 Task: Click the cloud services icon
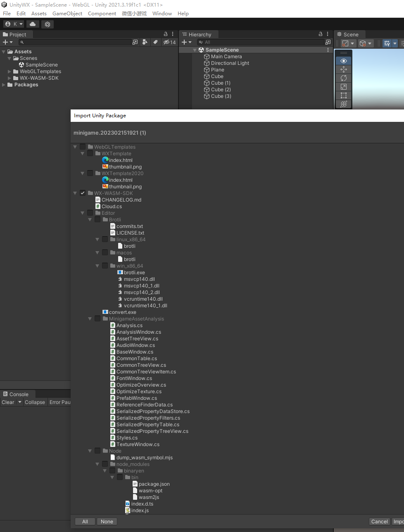33,24
